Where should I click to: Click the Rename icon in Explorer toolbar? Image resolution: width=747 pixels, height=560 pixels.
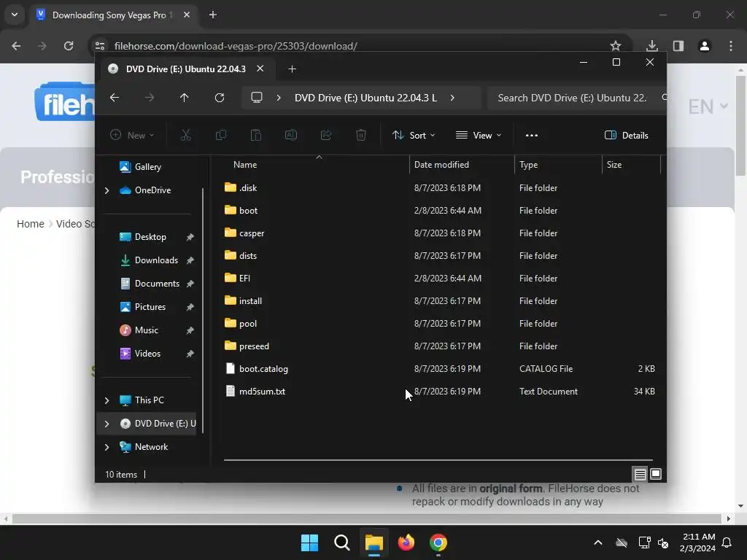[x=290, y=135]
